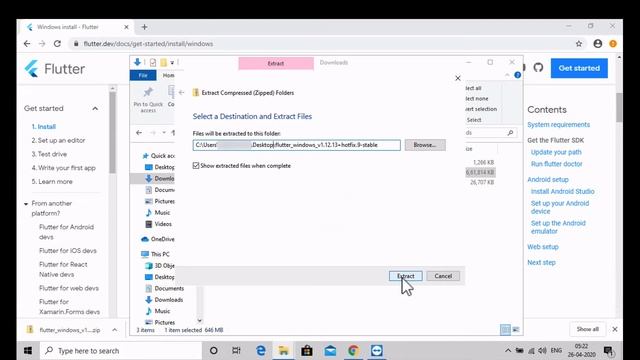Click the Explorer back navigation arrow
640x360 pixels.
click(x=139, y=133)
